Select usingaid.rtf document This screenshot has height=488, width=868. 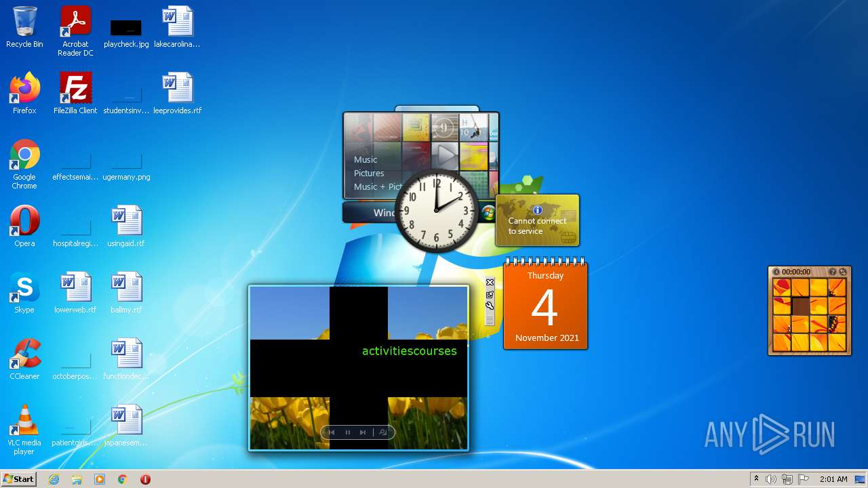[x=126, y=226]
